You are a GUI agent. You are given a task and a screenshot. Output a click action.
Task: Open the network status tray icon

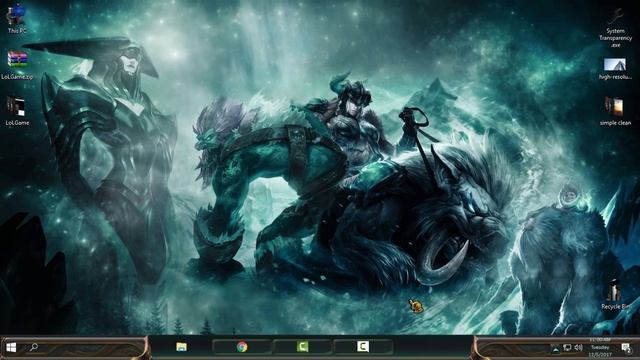tap(567, 348)
